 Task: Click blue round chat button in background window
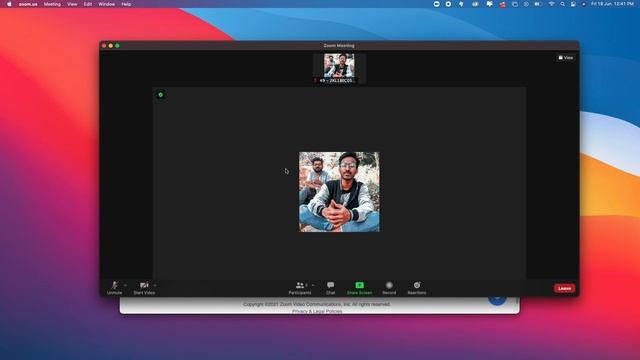[x=497, y=300]
